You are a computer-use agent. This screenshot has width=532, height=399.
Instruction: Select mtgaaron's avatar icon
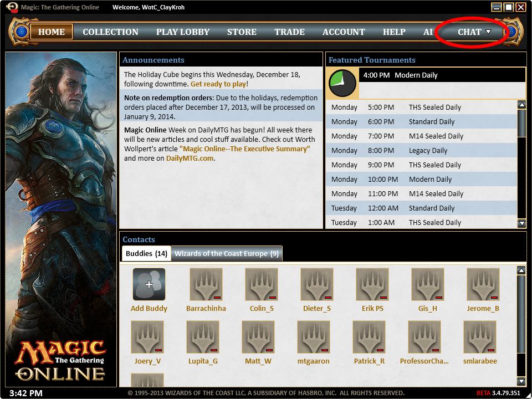click(x=314, y=337)
